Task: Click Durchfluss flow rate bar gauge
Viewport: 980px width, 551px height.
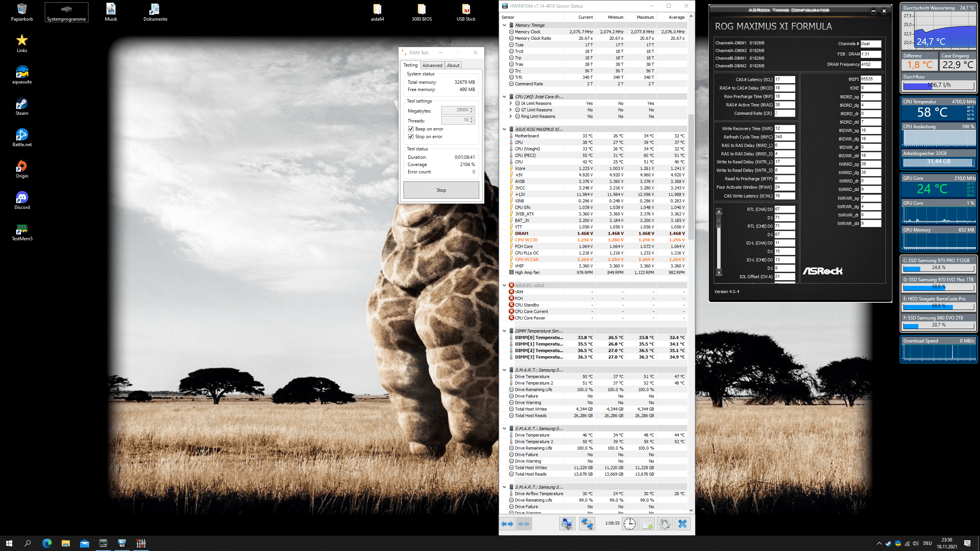Action: tap(939, 85)
